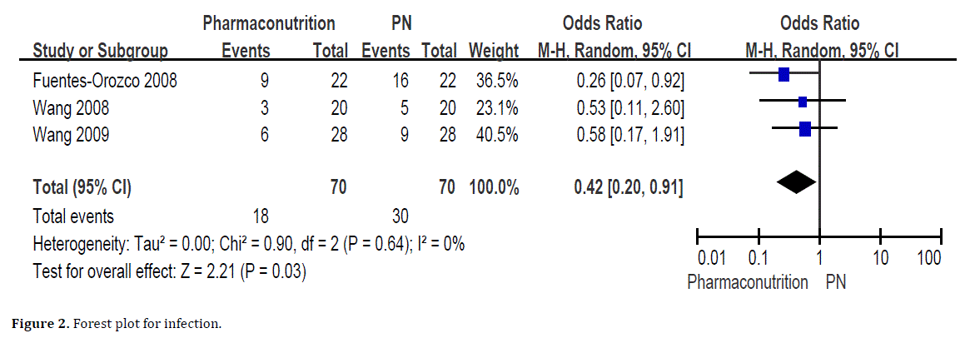The image size is (980, 338).
Task: Click the blue square for Fuentes-Orozco 2008
Action: (x=784, y=74)
